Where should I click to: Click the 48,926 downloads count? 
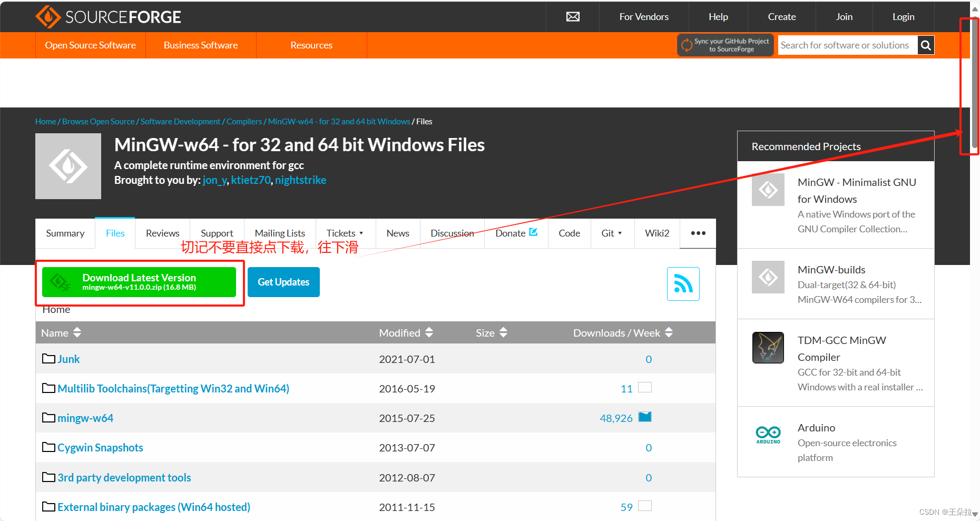pyautogui.click(x=616, y=418)
